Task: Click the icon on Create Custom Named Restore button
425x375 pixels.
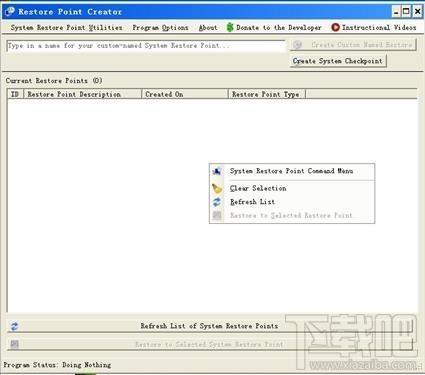Action: coord(298,45)
